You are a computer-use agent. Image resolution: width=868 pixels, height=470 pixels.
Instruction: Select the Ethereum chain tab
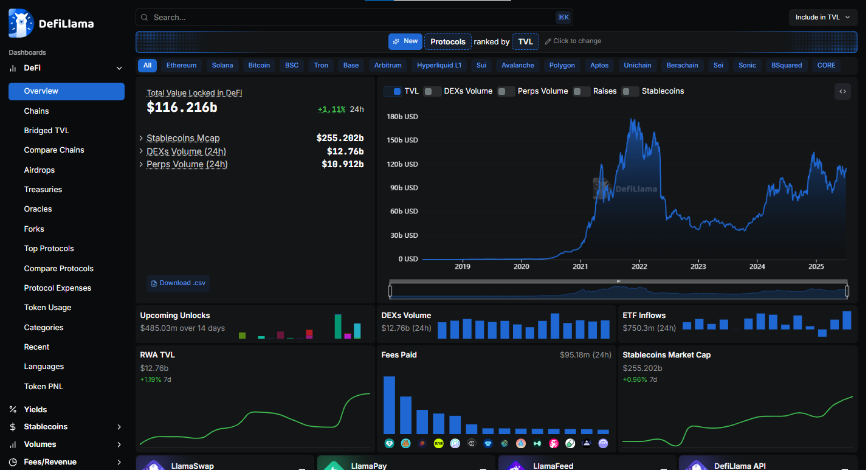click(181, 65)
